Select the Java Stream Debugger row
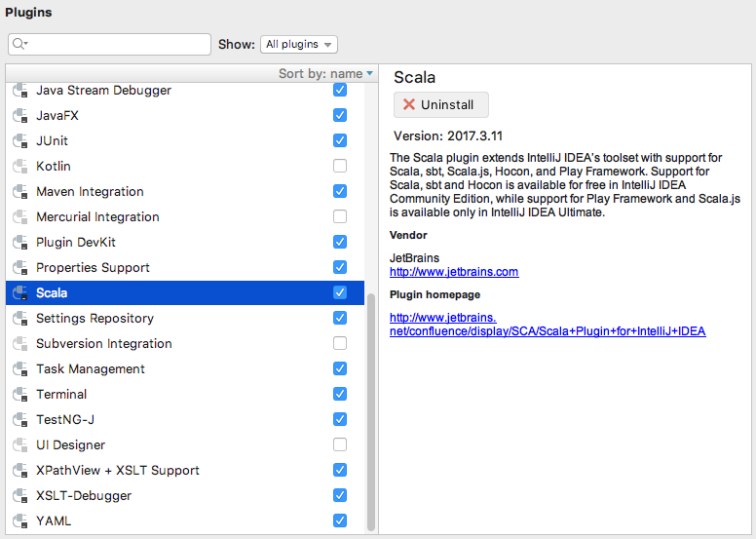Image resolution: width=756 pixels, height=539 pixels. pos(185,91)
